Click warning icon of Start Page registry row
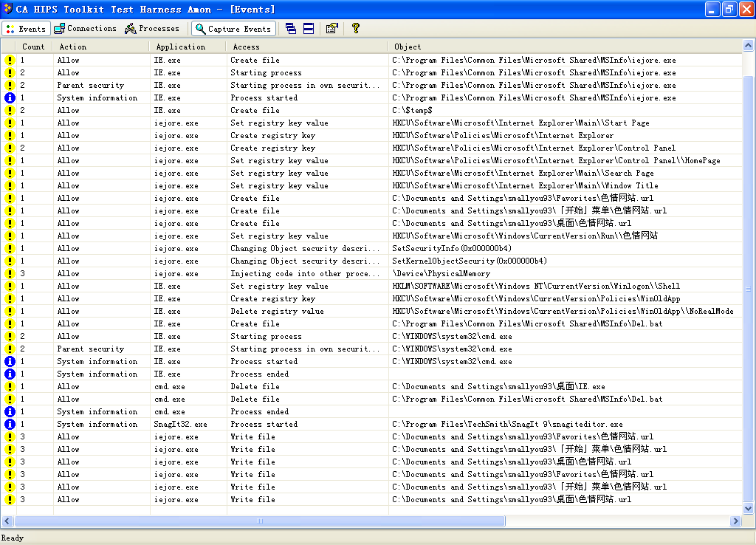Viewport: 756px width, 545px height. pos(10,123)
